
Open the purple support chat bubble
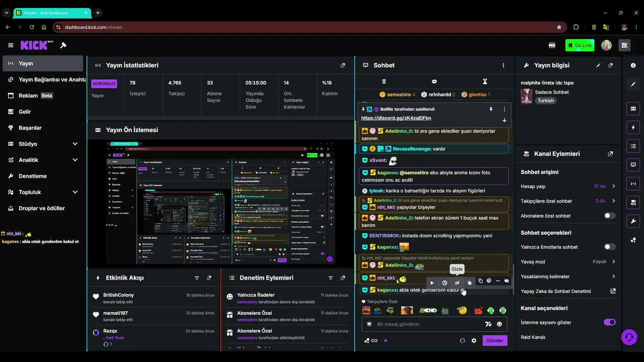click(x=629, y=337)
